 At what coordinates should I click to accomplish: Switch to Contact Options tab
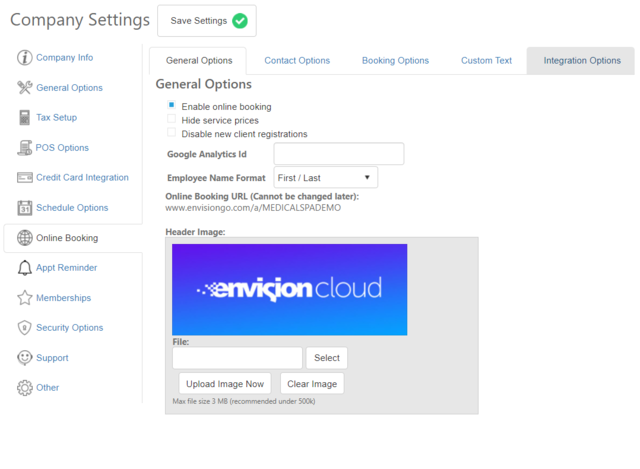(x=297, y=60)
